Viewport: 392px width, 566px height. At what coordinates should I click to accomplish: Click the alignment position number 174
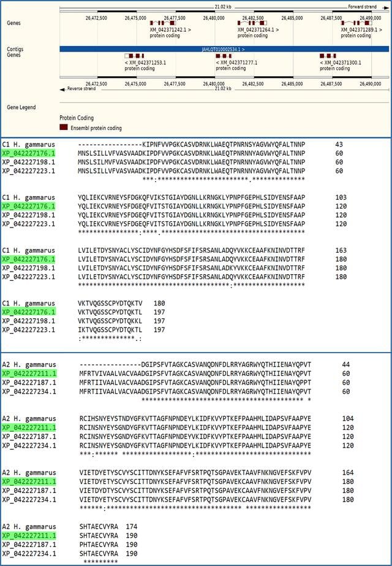tap(132, 527)
